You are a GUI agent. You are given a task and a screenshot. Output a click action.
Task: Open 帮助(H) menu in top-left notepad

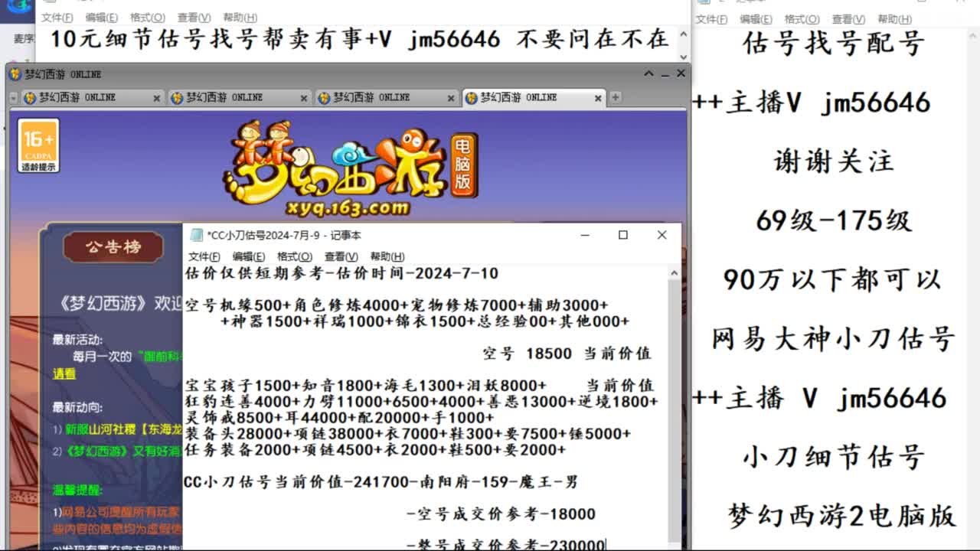(x=240, y=17)
